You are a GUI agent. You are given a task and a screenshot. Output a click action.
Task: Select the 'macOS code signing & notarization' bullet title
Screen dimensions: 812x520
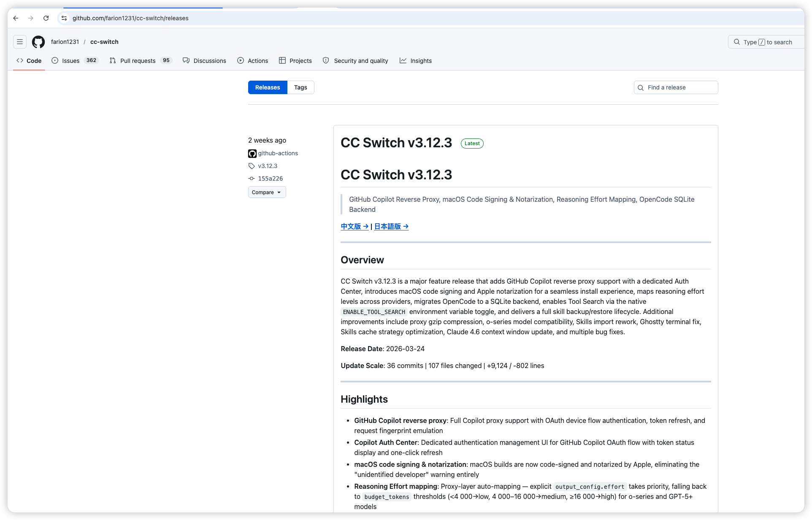point(410,464)
